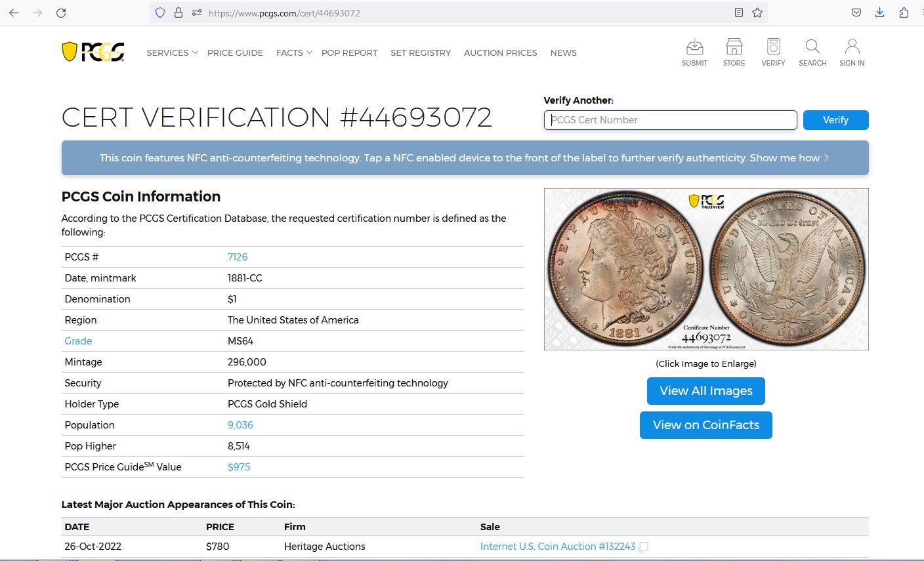Image resolution: width=924 pixels, height=561 pixels.
Task: Open the browser extensions puzzle icon
Action: coord(904,12)
